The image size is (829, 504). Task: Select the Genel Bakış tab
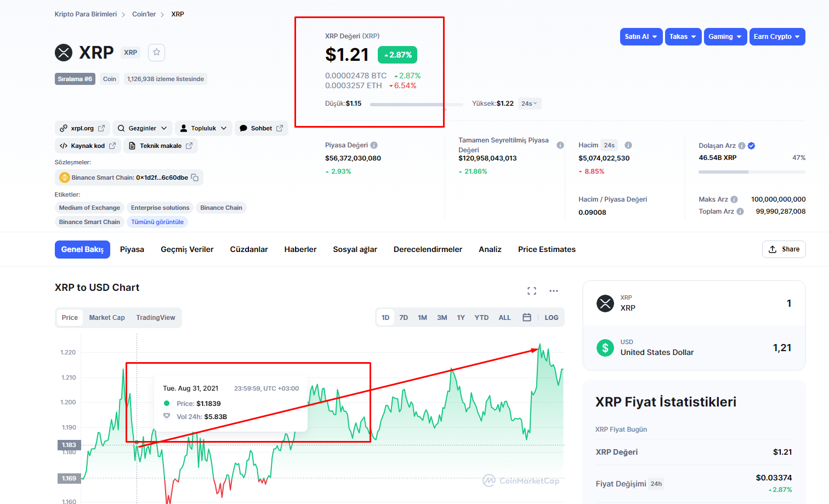tap(82, 249)
